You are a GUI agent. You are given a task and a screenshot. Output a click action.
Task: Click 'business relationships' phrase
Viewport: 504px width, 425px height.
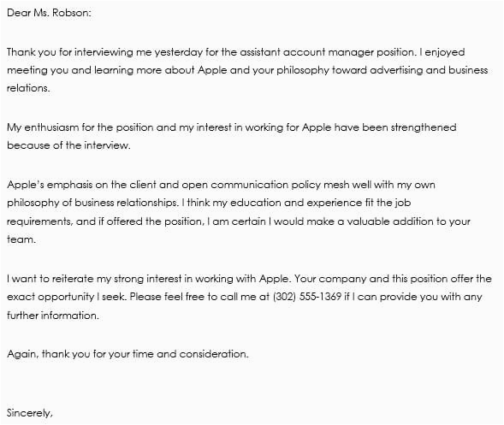click(126, 203)
